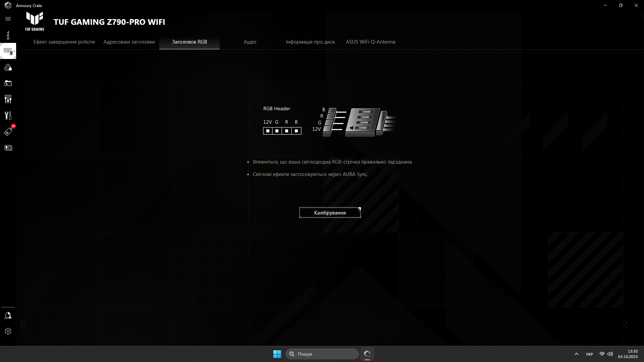Open the notifications bell icon
644x362 pixels.
(x=8, y=315)
